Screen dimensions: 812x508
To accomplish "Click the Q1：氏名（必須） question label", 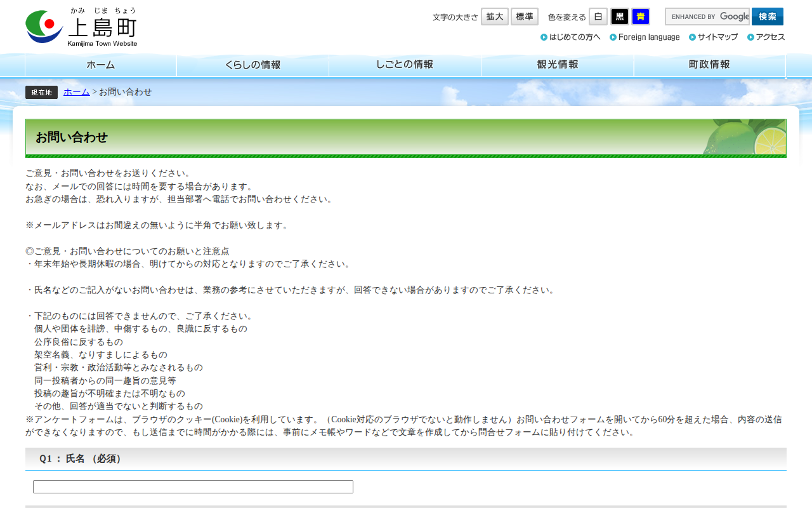I will point(81,458).
